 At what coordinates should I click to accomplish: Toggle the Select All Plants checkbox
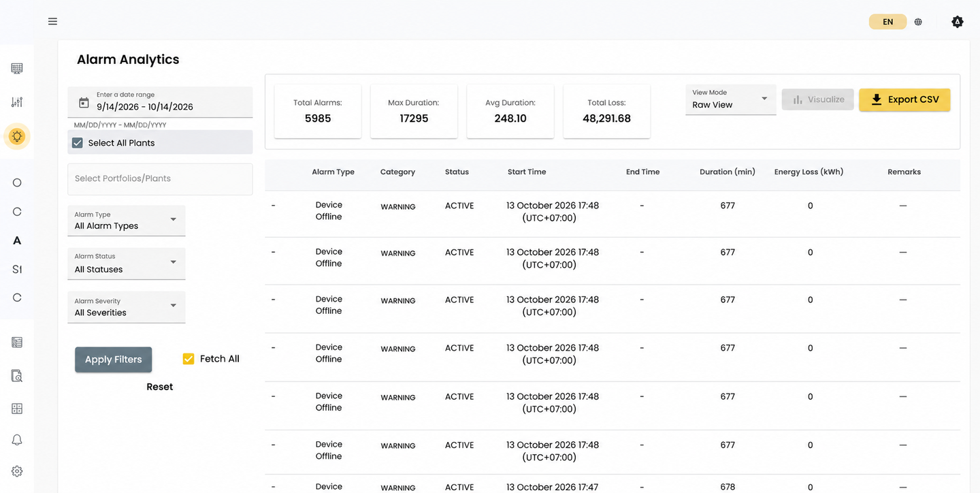(78, 143)
